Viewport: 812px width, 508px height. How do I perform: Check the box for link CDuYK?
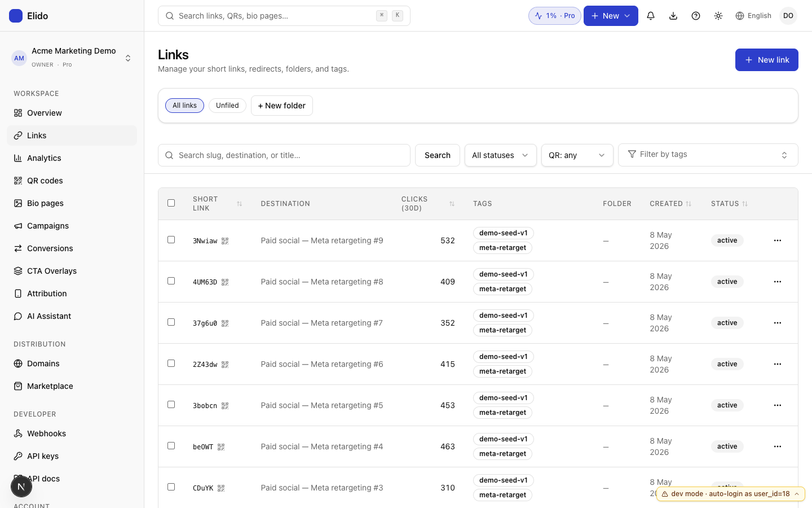[171, 487]
